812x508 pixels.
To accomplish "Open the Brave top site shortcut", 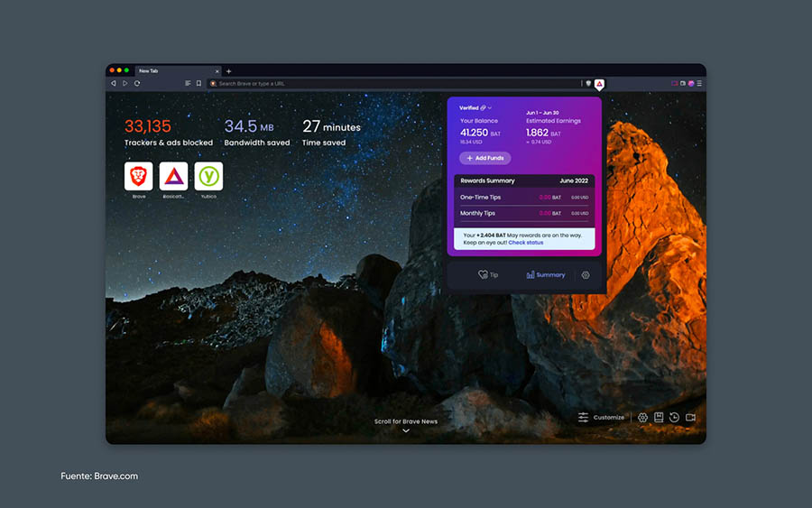I will click(139, 176).
